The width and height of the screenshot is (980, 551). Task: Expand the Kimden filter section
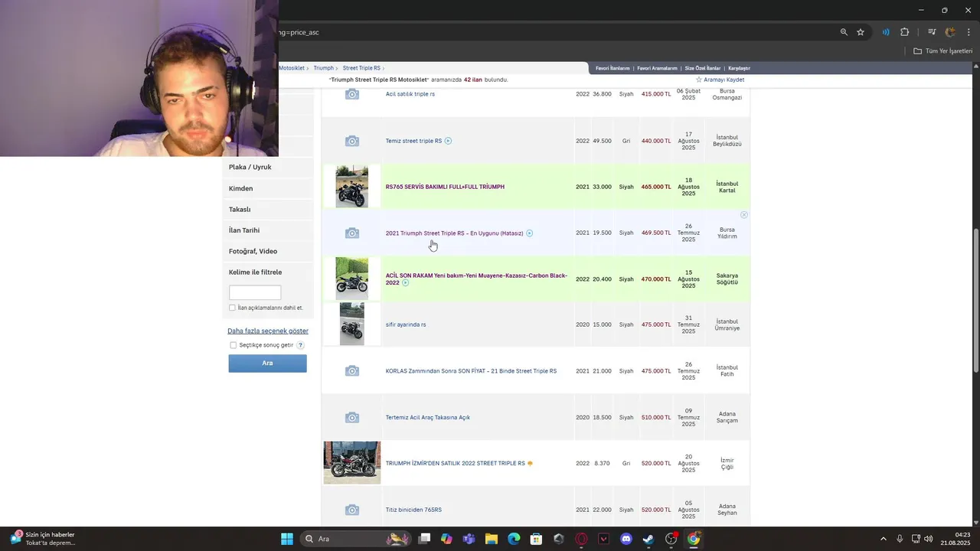click(x=268, y=188)
